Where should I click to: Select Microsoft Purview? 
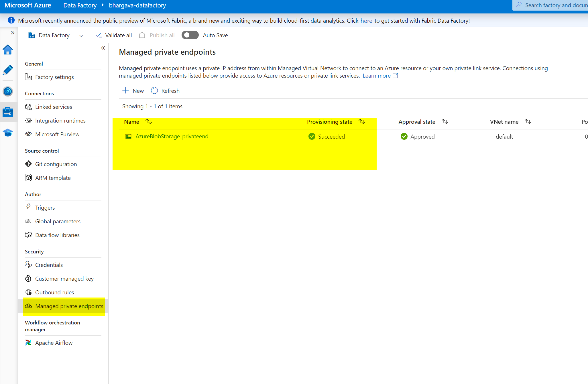57,134
